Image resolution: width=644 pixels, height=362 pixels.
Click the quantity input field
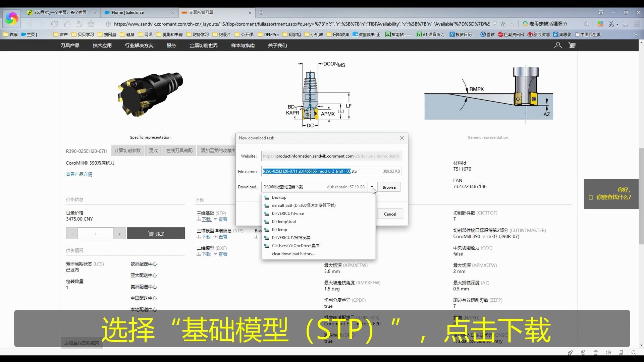(x=96, y=234)
